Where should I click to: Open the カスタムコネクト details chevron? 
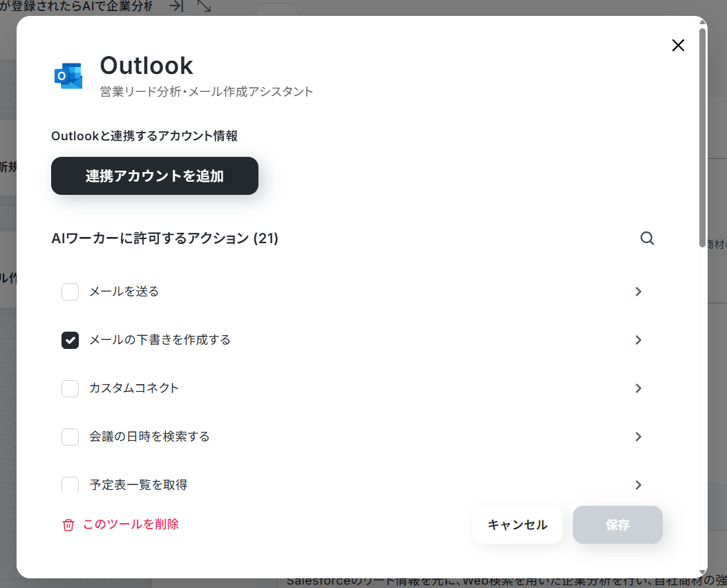639,388
